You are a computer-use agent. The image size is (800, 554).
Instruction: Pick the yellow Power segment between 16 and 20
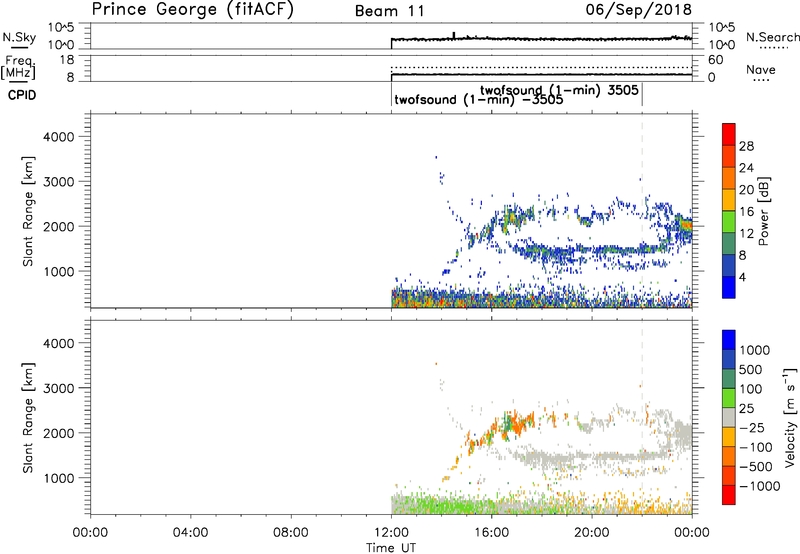point(729,200)
